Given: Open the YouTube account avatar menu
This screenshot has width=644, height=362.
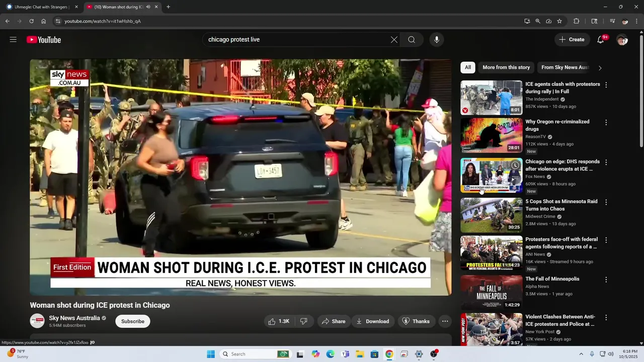Looking at the screenshot, I should coord(622,40).
